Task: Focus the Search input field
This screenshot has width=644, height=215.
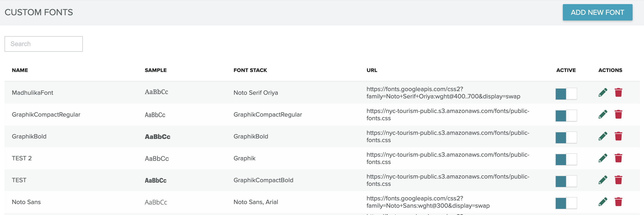Action: coord(44,44)
